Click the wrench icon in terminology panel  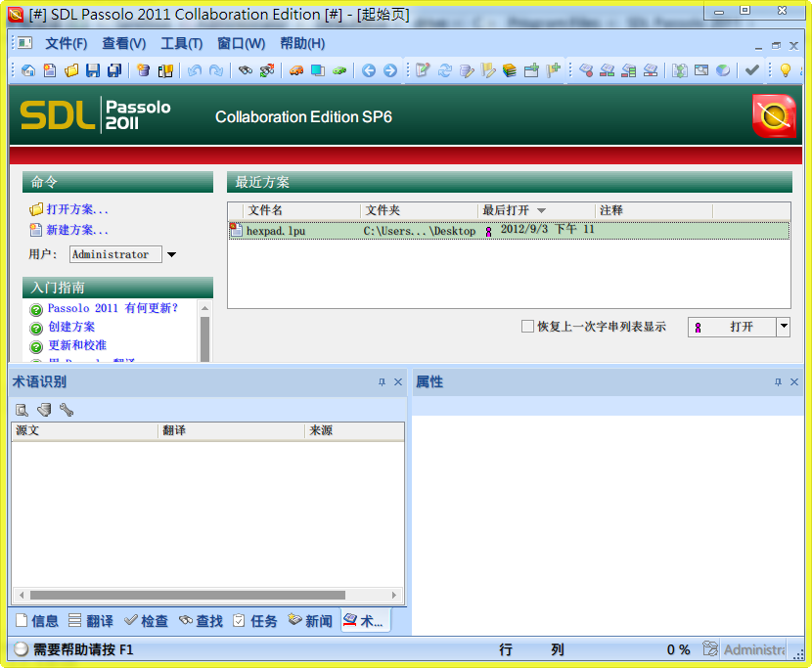67,410
